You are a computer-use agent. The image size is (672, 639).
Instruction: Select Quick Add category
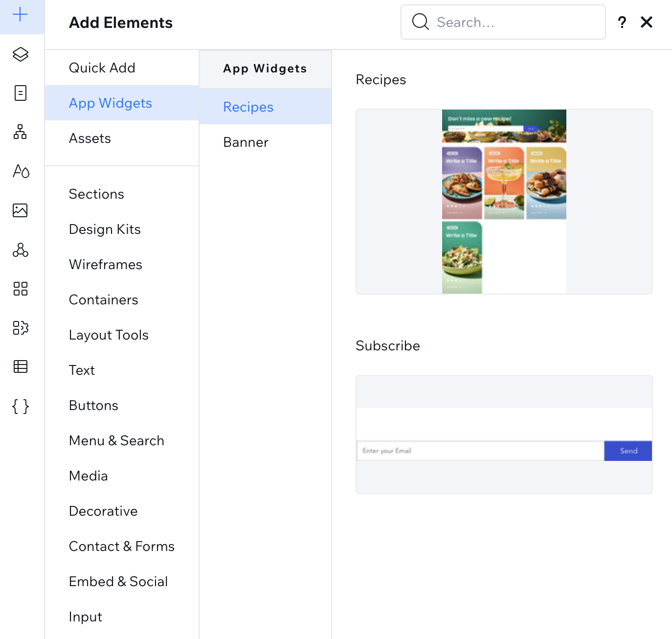click(102, 68)
